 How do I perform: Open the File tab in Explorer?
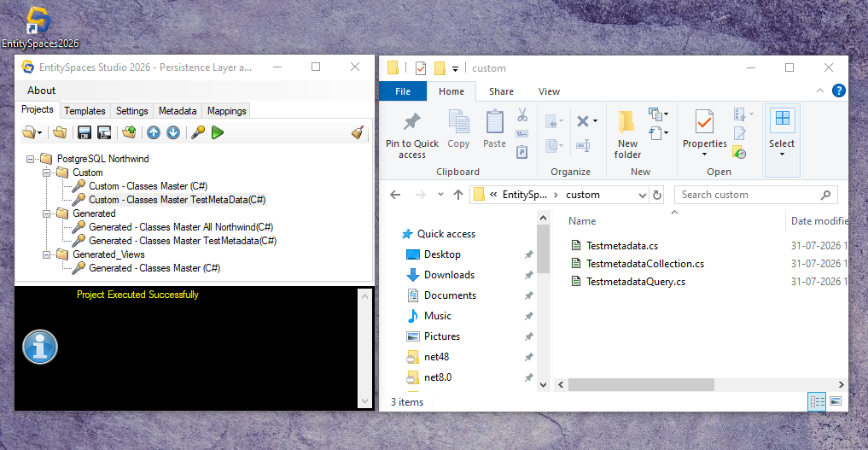click(403, 91)
